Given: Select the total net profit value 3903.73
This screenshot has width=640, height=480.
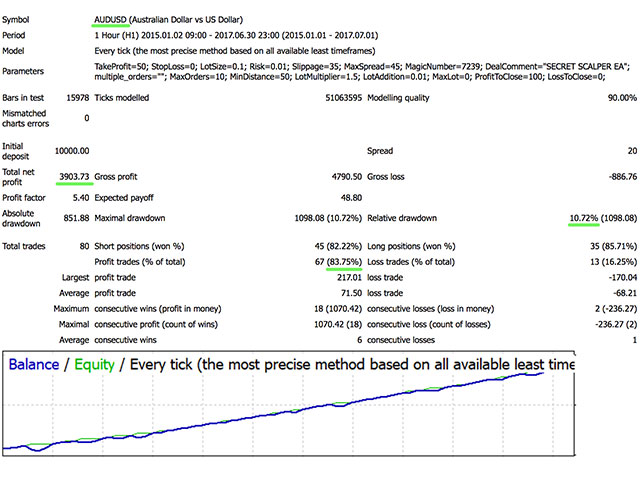Looking at the screenshot, I should coord(74,177).
